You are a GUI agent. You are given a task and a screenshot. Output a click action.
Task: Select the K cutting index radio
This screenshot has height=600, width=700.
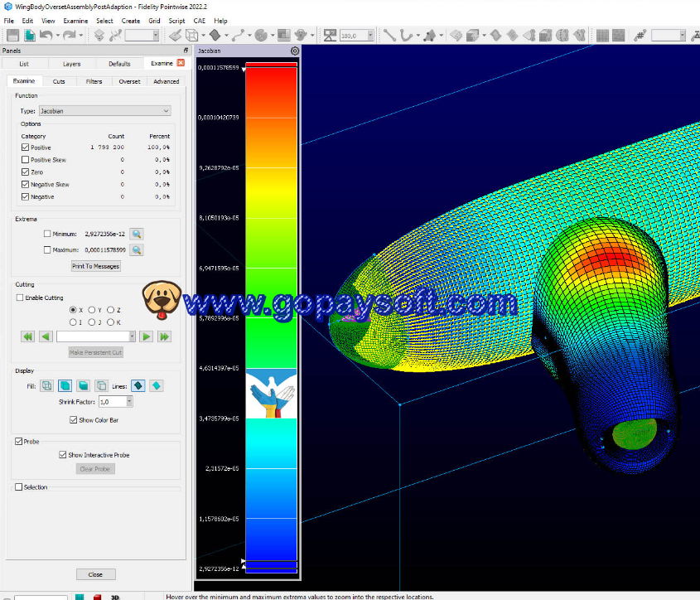point(110,322)
